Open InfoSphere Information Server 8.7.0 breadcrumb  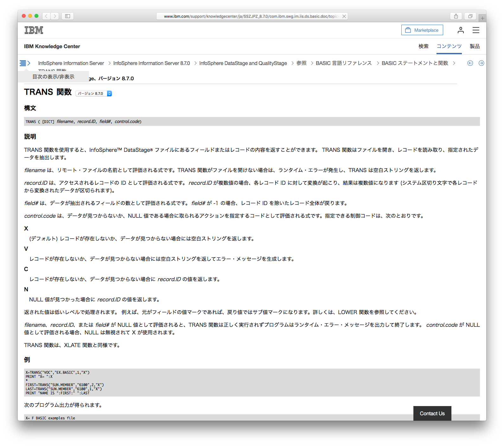pos(151,63)
